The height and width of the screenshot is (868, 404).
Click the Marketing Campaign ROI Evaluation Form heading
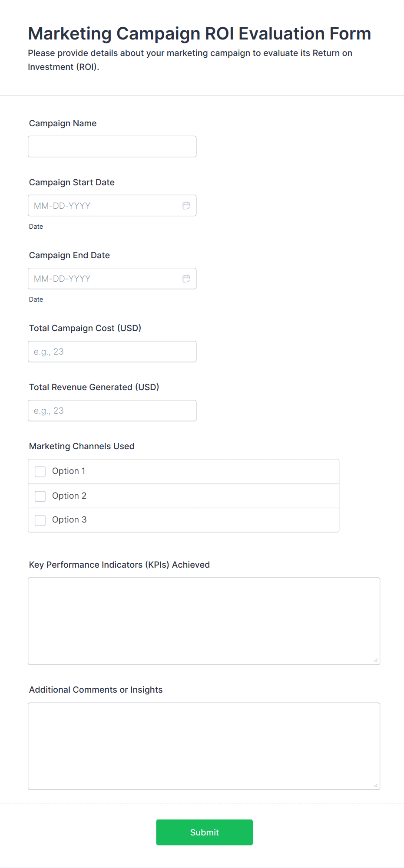199,34
